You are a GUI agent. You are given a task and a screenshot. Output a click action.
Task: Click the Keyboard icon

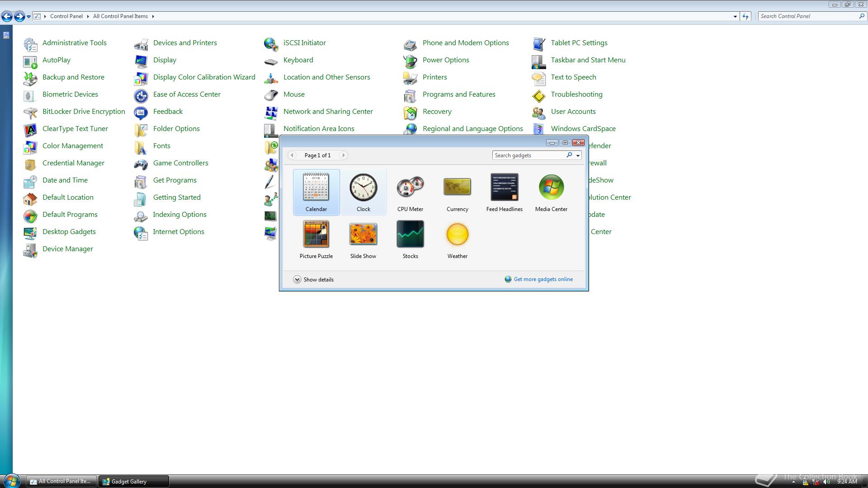[x=271, y=61]
